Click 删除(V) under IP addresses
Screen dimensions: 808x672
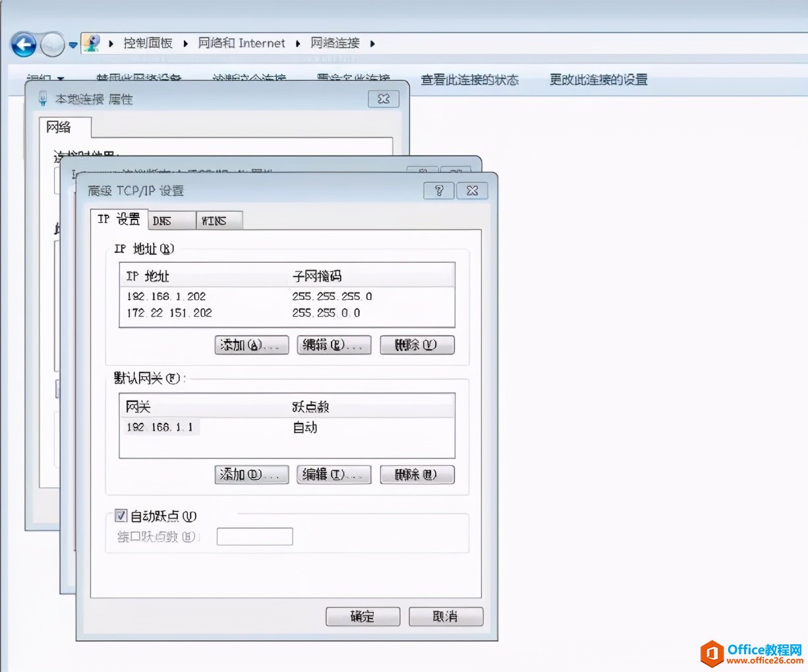(417, 345)
